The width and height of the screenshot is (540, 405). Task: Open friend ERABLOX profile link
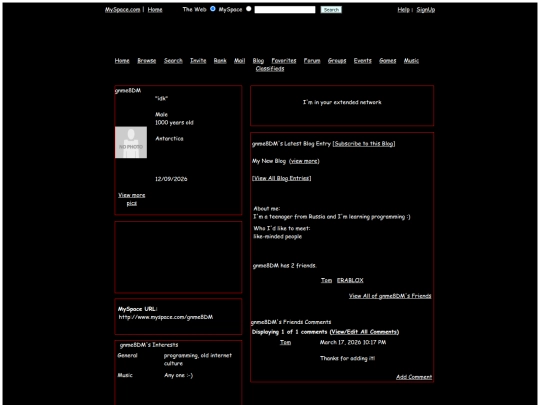[350, 280]
